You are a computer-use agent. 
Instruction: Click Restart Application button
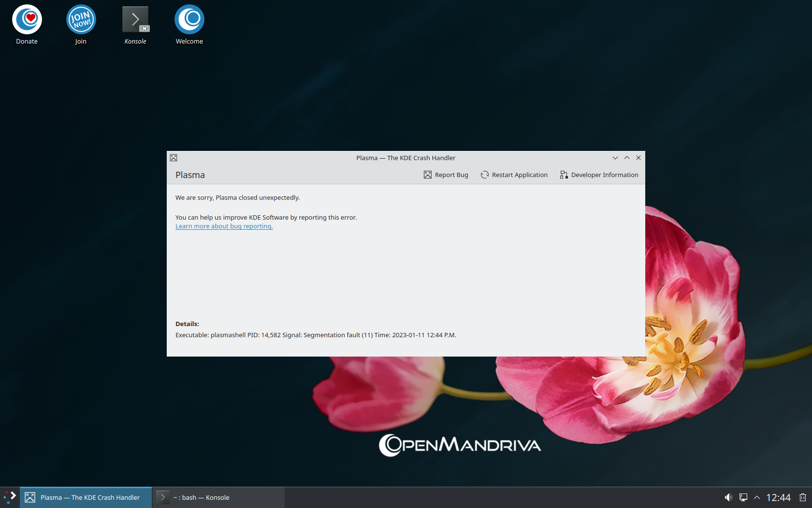[514, 175]
